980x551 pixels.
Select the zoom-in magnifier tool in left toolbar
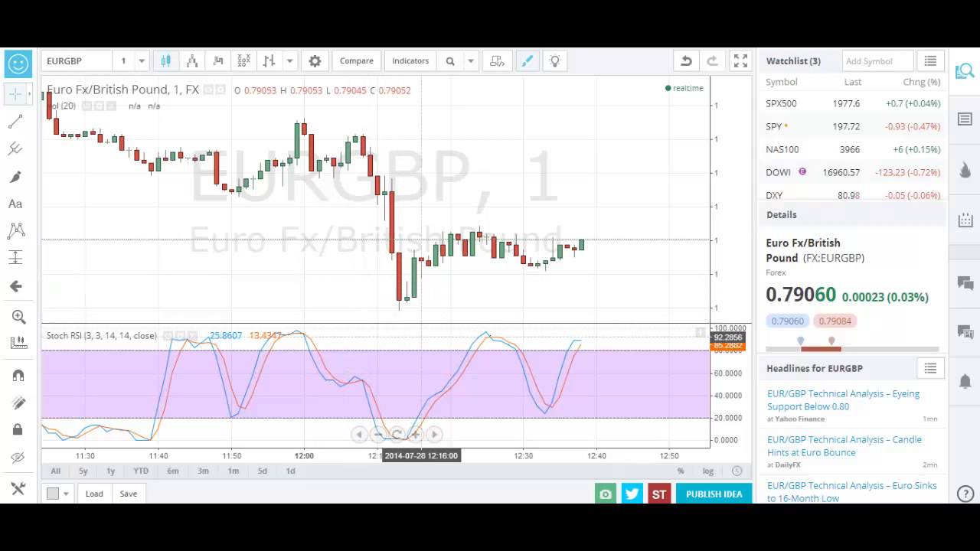tap(18, 317)
